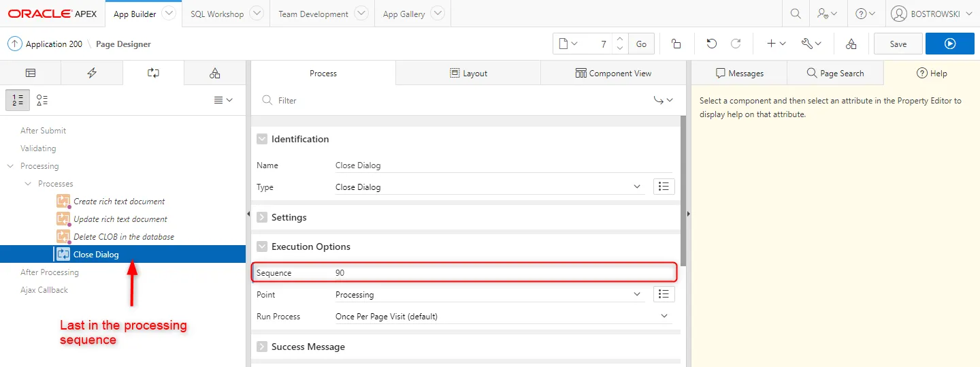Click the Undo arrow icon
Screen dimensions: 980x367
coord(711,44)
